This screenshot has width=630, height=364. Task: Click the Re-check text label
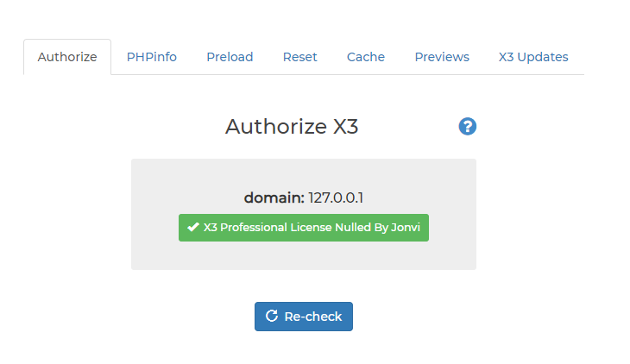click(313, 317)
